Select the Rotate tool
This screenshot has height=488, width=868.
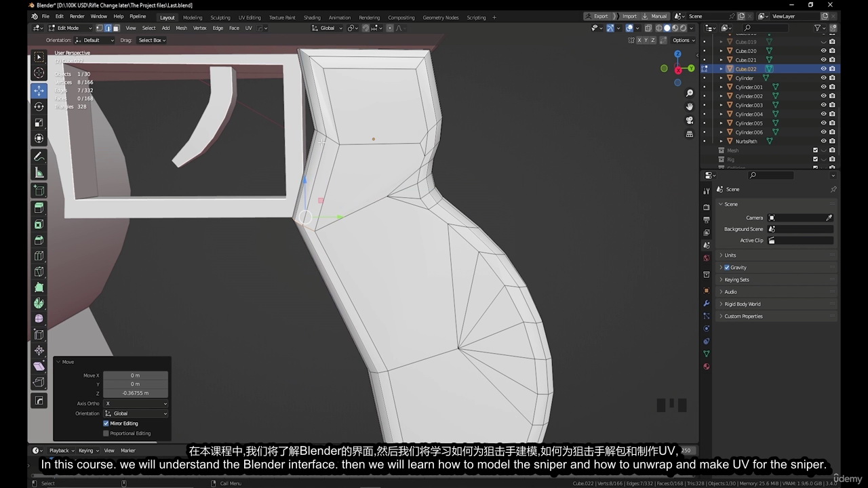(39, 106)
